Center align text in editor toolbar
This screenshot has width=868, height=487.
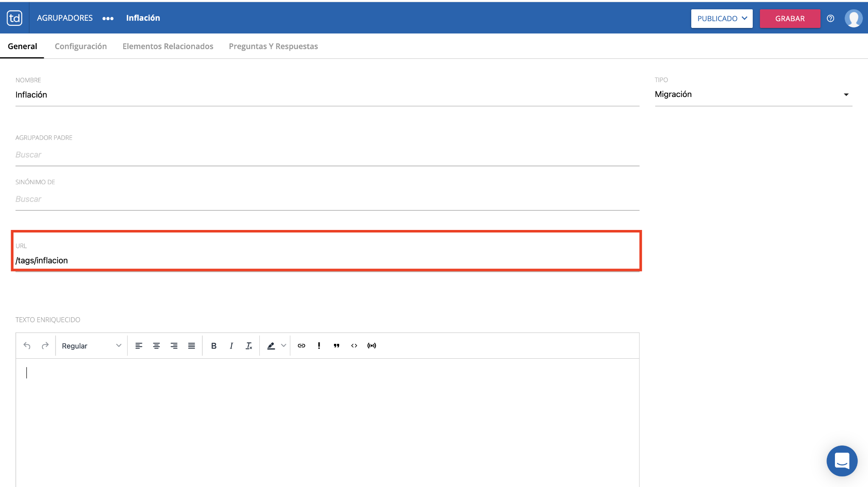click(x=156, y=346)
